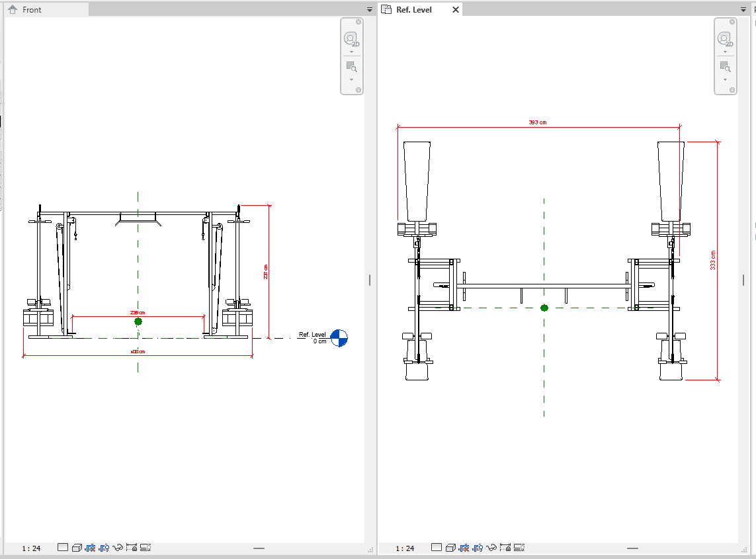Click the 1 : 24 scale in Ref. Level view
The height and width of the screenshot is (559, 756).
click(405, 548)
